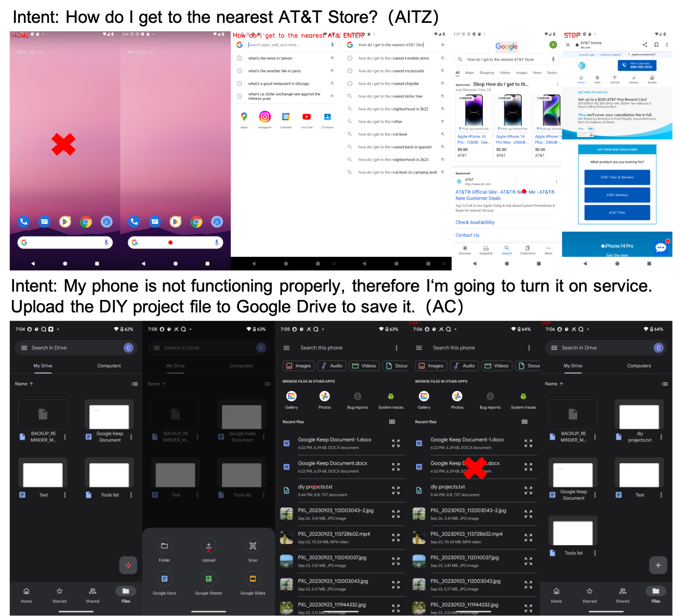Open options menu for AT&T Official Site ad

[x=557, y=182]
